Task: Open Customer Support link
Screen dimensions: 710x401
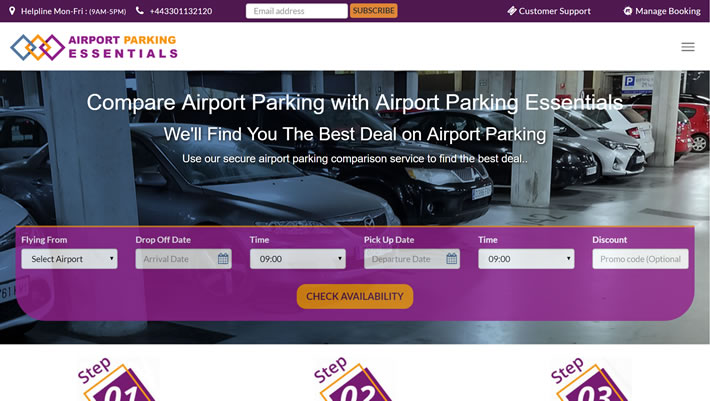Action: 554,11
